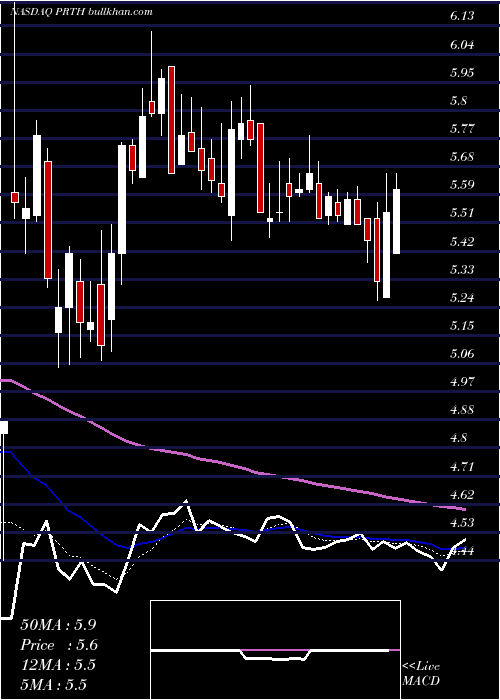Viewport: 500px width, 700px height.
Task: Click the 5.24 price axis label
Action: [462, 297]
